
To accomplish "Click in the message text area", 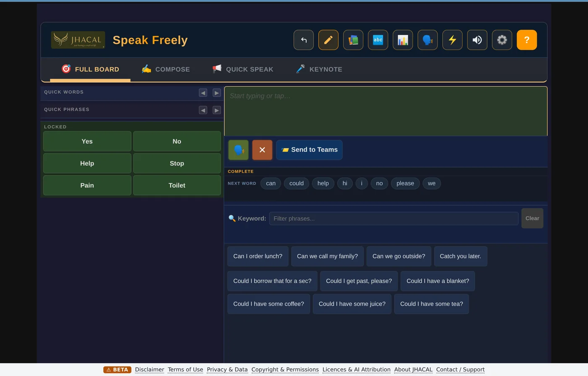I will 386,111.
